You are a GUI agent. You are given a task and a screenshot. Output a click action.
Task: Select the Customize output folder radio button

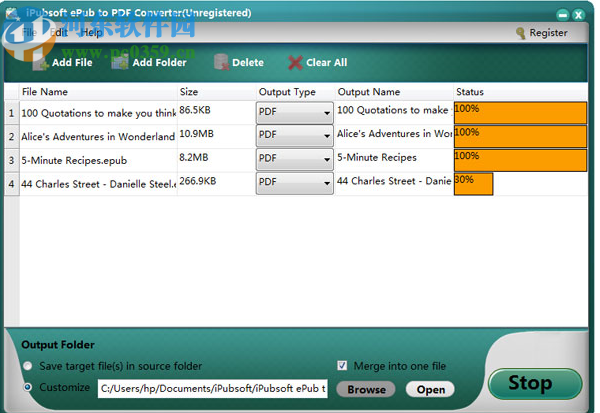(x=28, y=387)
